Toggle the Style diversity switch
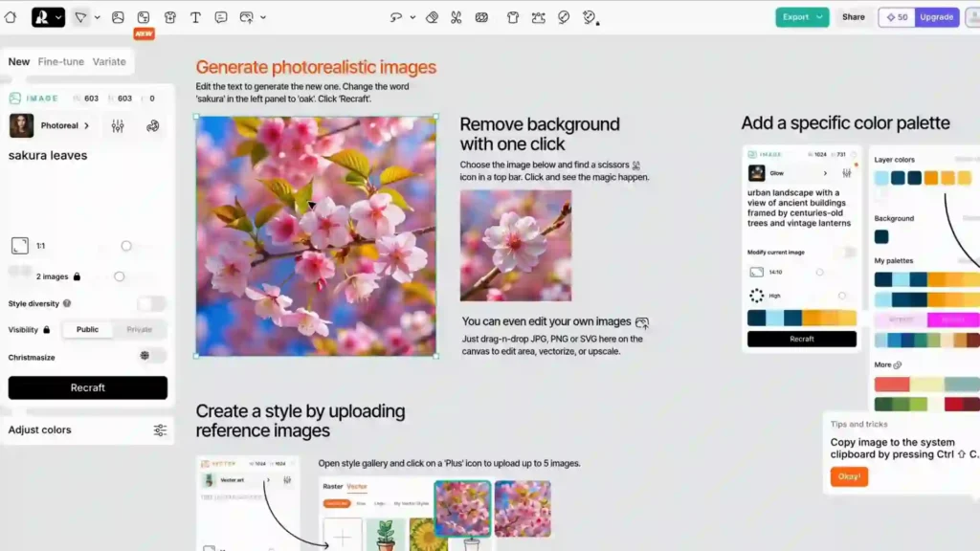This screenshot has width=980, height=551. point(151,303)
